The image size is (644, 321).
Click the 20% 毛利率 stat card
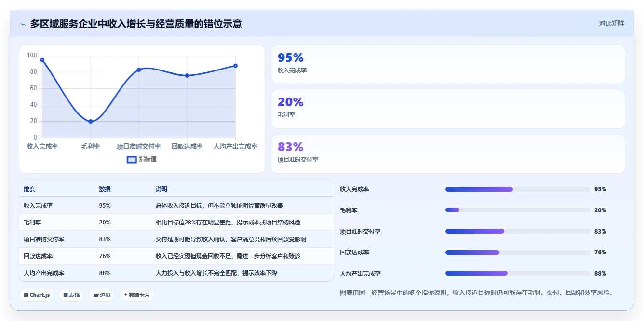[448, 109]
